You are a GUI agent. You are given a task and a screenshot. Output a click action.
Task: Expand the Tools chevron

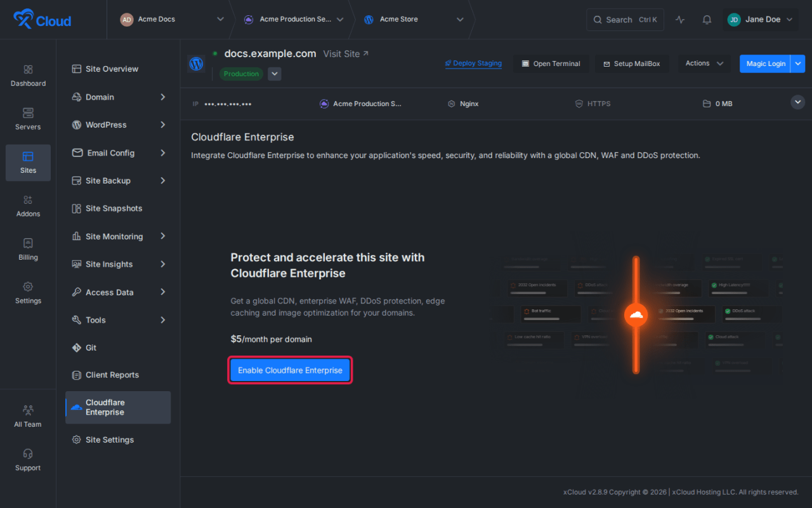pos(162,320)
